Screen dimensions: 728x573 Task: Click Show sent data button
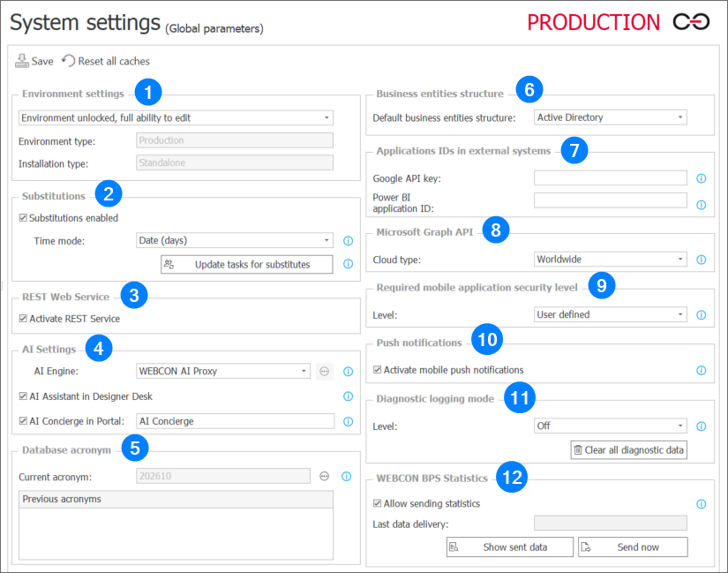coord(510,547)
